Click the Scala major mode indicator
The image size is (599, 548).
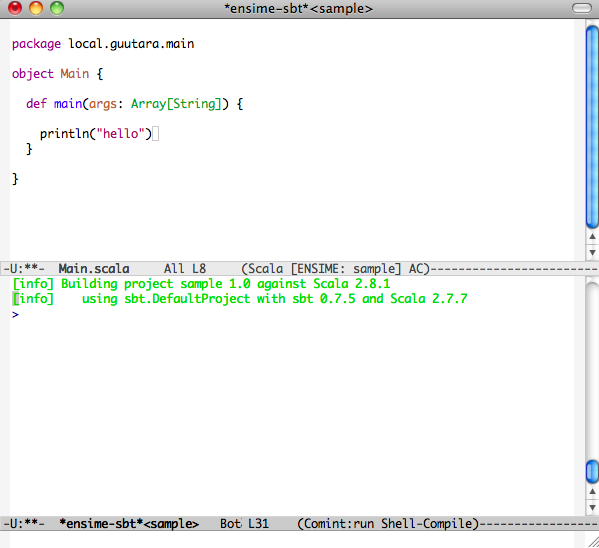click(x=266, y=269)
